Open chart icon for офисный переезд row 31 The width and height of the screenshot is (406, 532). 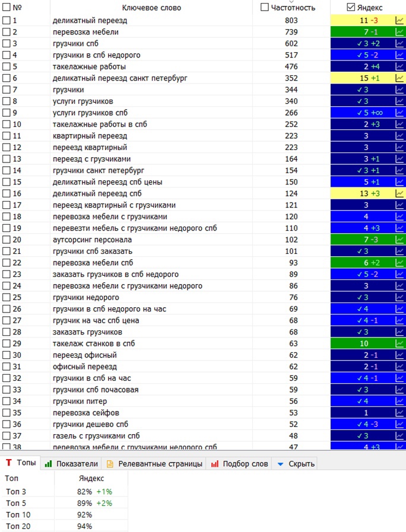(x=399, y=367)
